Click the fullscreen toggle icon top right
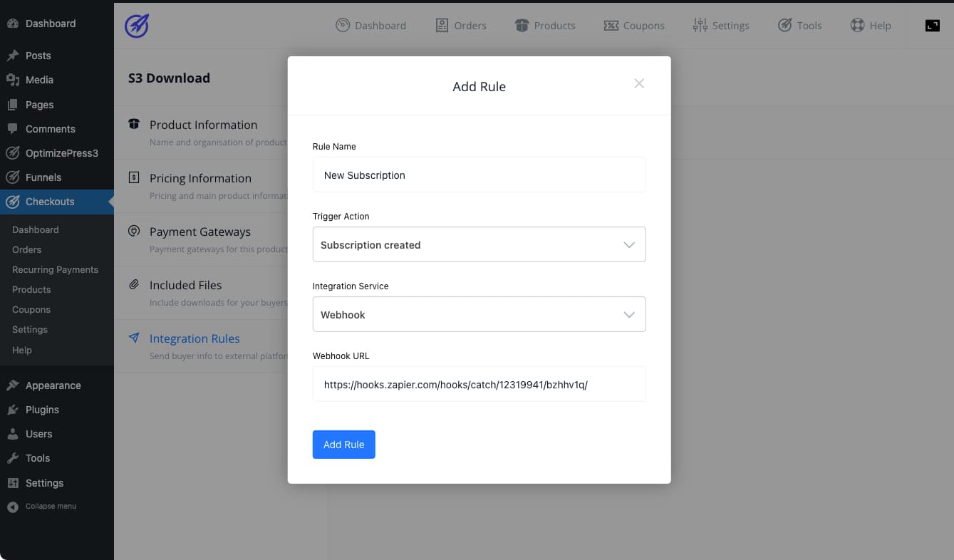The width and height of the screenshot is (954, 560). pyautogui.click(x=933, y=26)
